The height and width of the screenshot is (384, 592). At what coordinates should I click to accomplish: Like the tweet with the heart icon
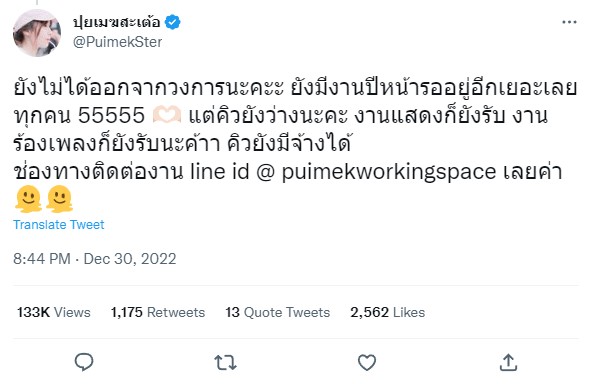pyautogui.click(x=367, y=362)
